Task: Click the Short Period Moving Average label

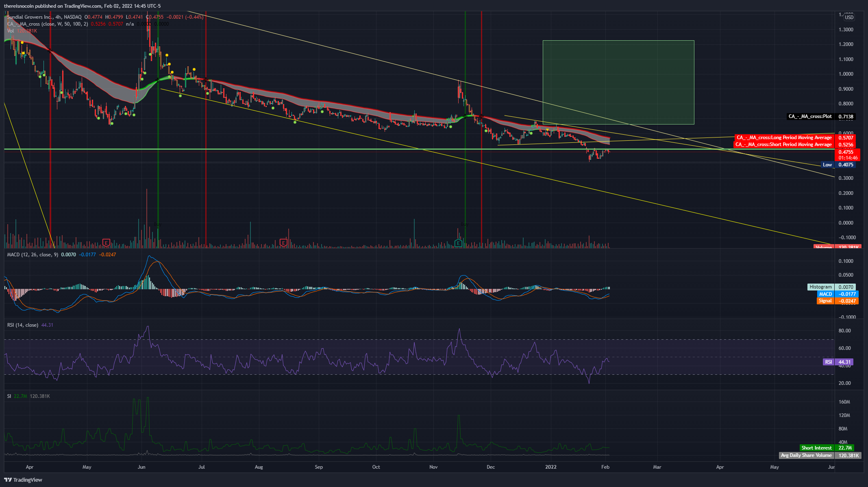Action: 795,144
